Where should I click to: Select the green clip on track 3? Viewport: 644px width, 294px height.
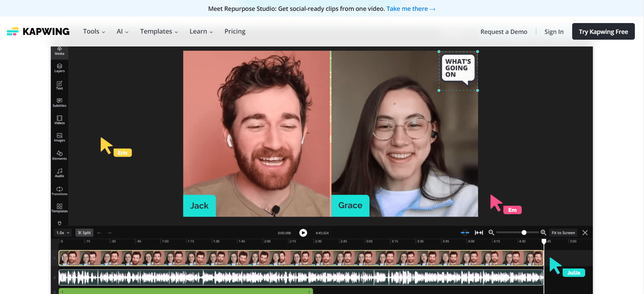[186, 291]
